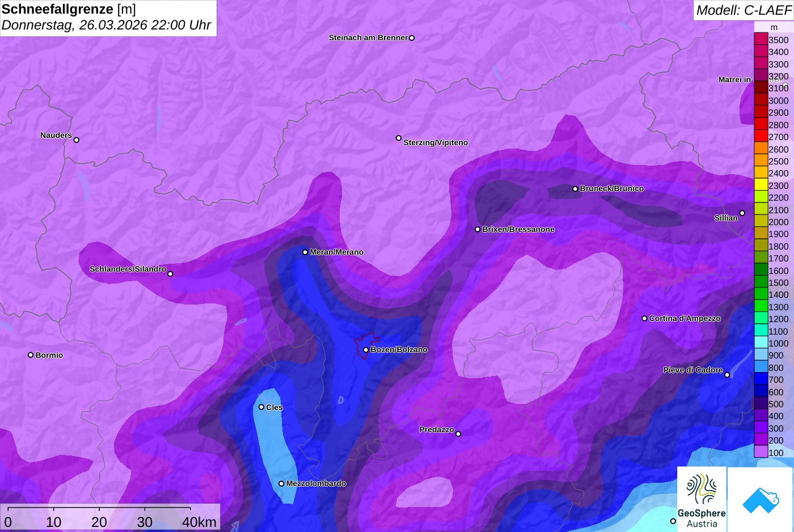The height and width of the screenshot is (532, 794).
Task: Click the date 'Donnerstag, 26.03.2026 22:00 Uhr'
Action: tap(107, 25)
